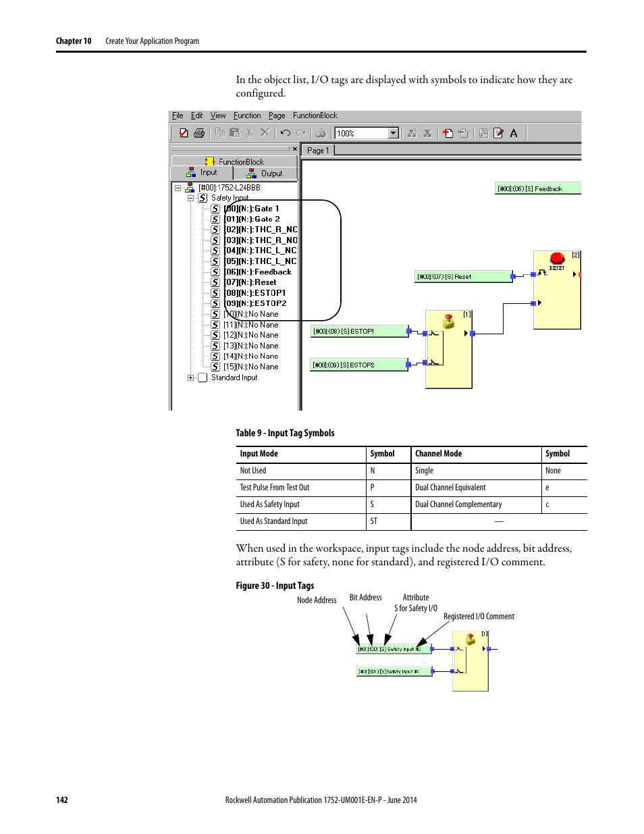644x834 pixels.
Task: Collapse the Safety Input tree node
Action: (x=191, y=199)
